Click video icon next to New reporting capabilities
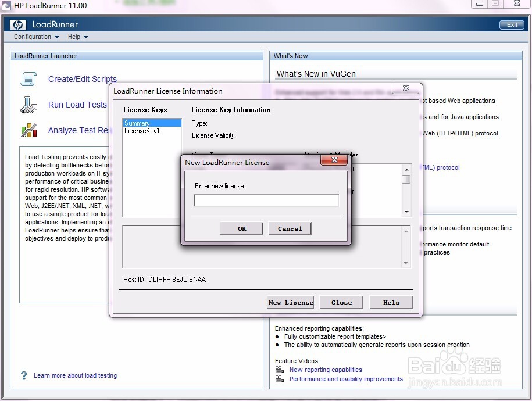Screen dimensions: 532x401 pos(280,370)
